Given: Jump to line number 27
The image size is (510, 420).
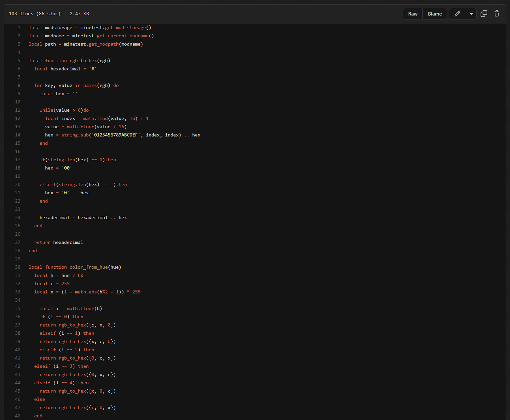Looking at the screenshot, I should 18,243.
